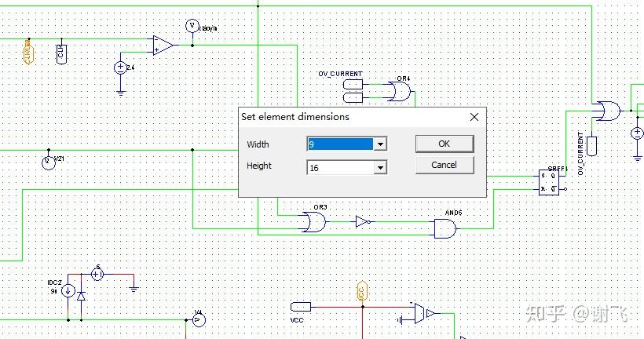Select the AND5 gate

445,228
